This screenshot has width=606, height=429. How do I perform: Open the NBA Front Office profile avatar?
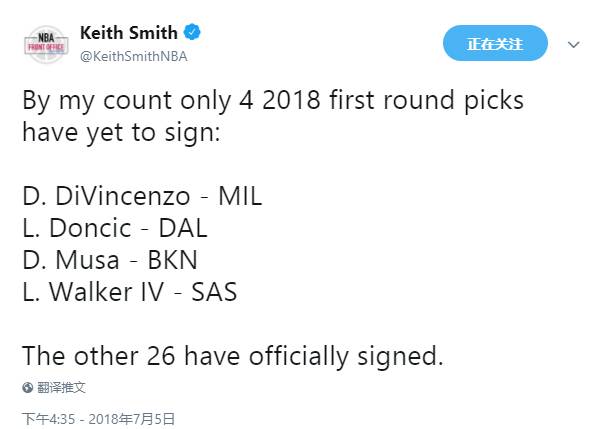coord(46,44)
